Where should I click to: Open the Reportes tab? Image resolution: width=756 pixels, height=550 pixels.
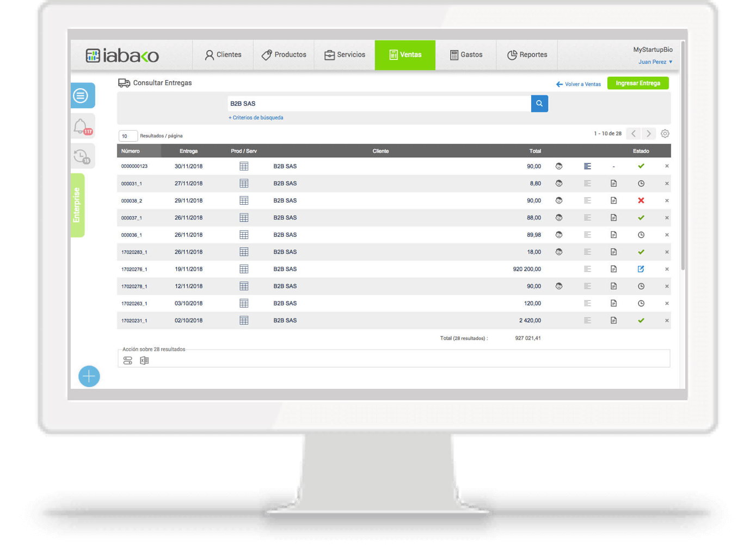tap(527, 55)
